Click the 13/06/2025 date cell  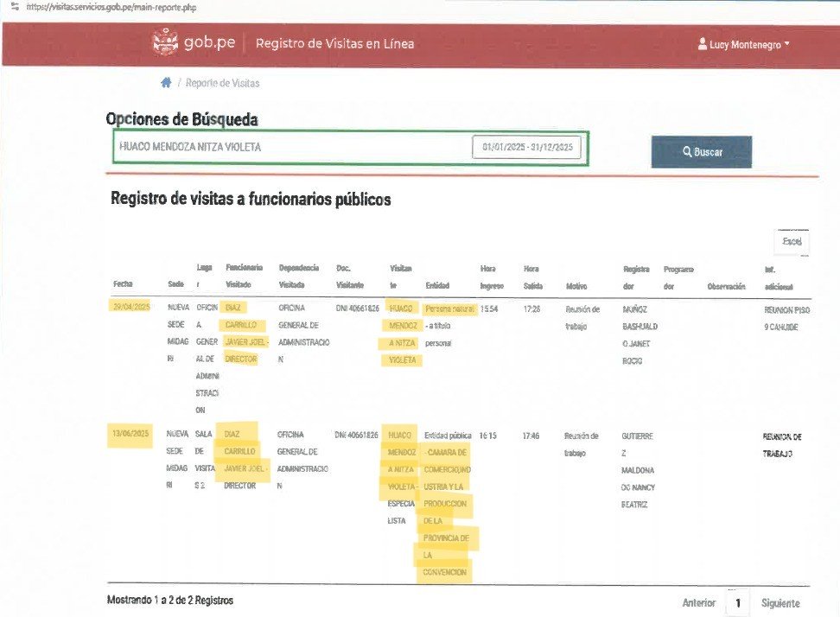click(130, 433)
